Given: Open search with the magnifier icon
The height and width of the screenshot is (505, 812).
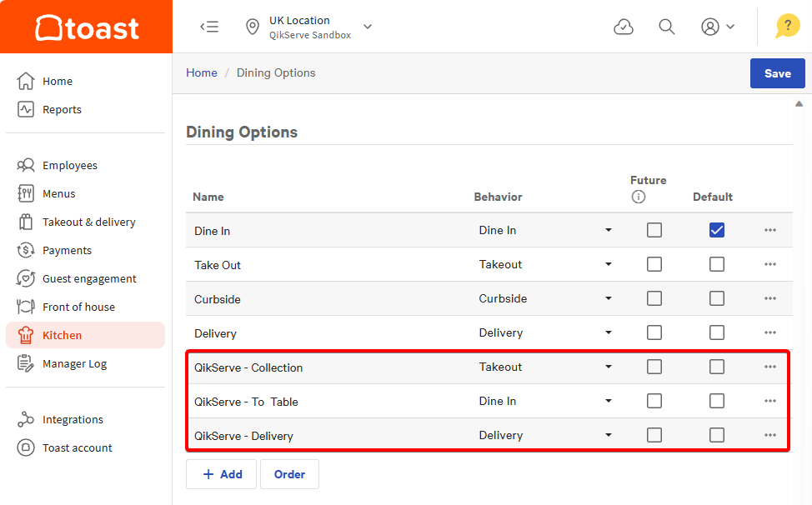Looking at the screenshot, I should [x=667, y=27].
